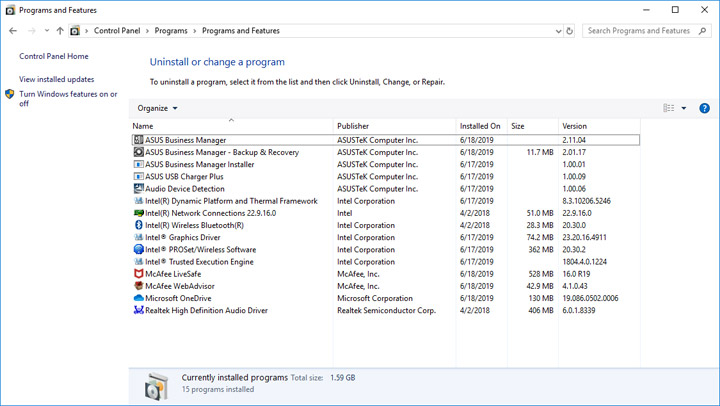Click the Intel Wireless Bluetooth icon
This screenshot has width=720, height=406.
(138, 225)
